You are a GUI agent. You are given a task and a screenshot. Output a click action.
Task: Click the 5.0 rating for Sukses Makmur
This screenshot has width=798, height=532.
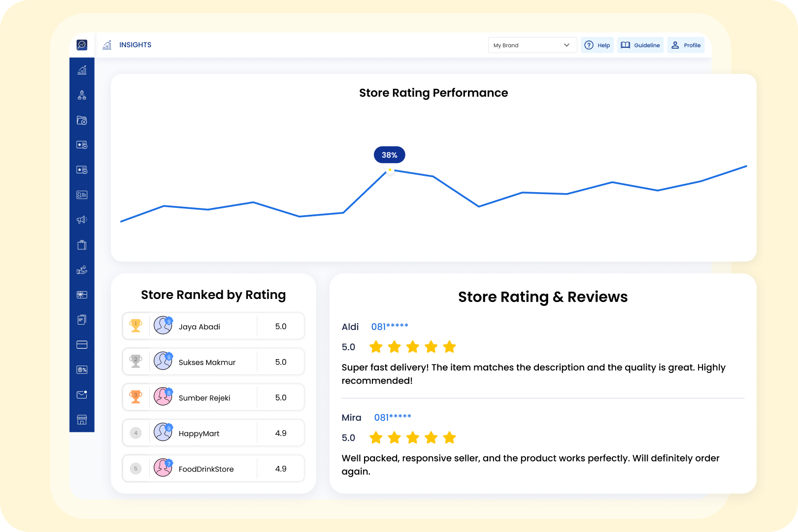point(281,362)
